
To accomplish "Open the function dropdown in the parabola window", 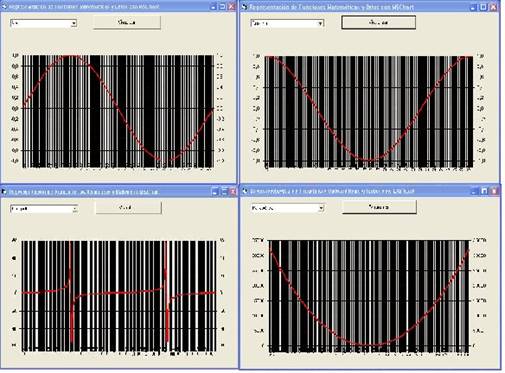I will [287, 208].
